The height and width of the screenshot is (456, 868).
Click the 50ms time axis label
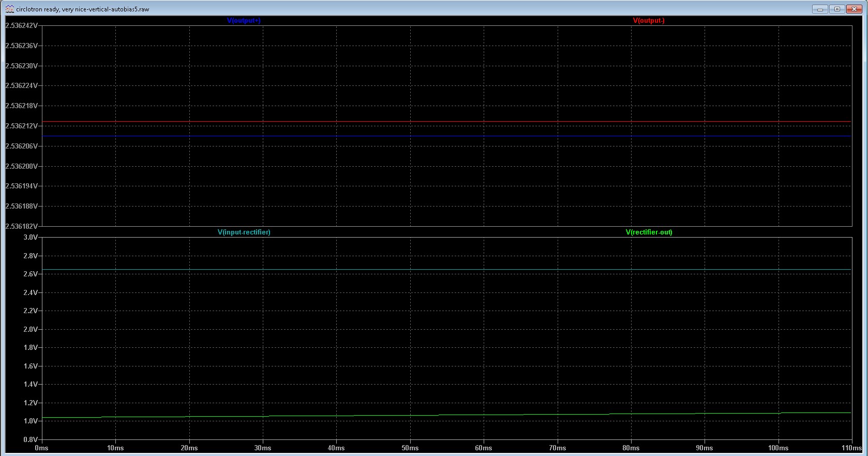[410, 448]
